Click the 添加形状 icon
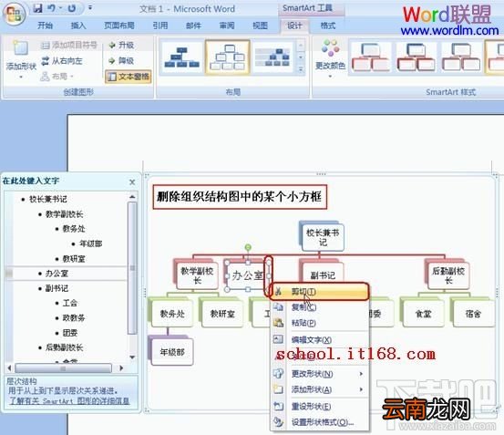 click(21, 48)
